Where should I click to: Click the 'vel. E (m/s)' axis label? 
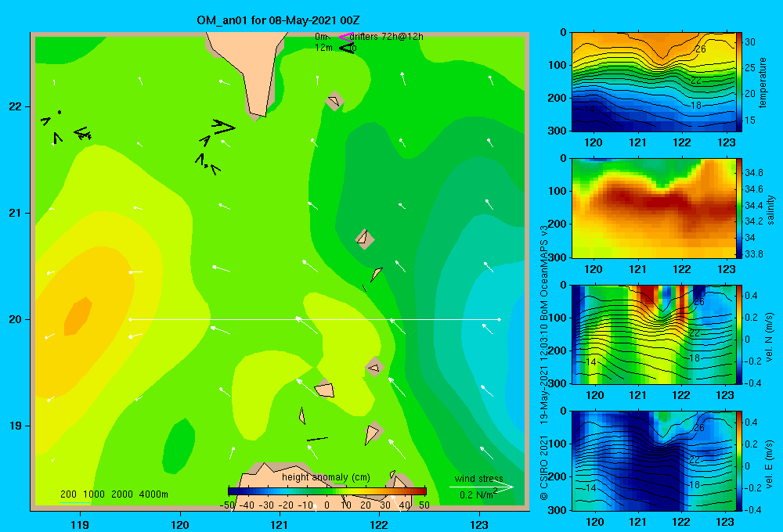pos(770,463)
